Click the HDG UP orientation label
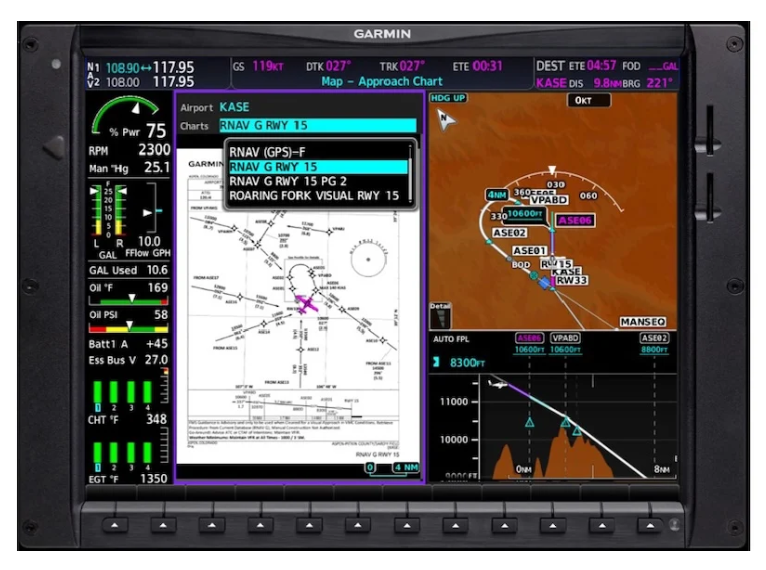Image resolution: width=766 pixels, height=570 pixels. pos(448,98)
